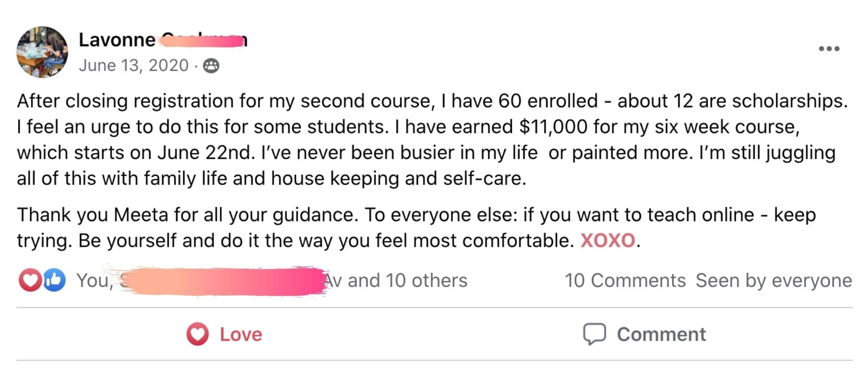Viewport: 868px width, 386px height.
Task: Click the speech bubble Comment icon
Action: tap(594, 334)
